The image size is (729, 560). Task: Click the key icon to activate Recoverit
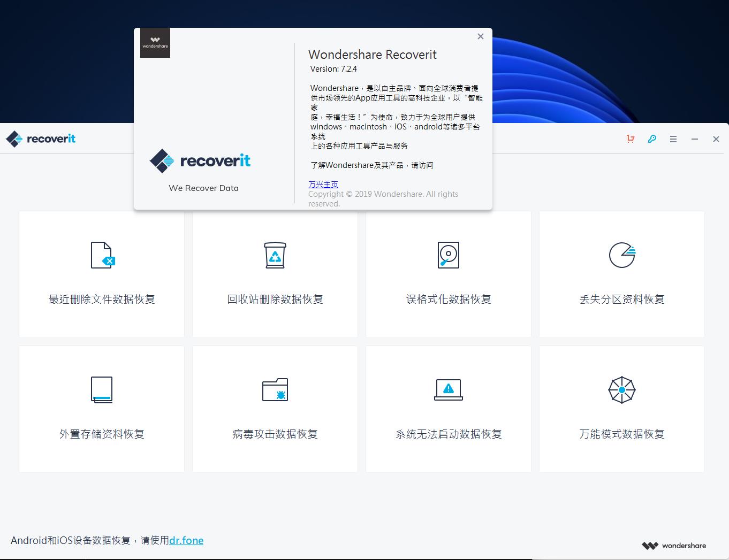point(652,139)
